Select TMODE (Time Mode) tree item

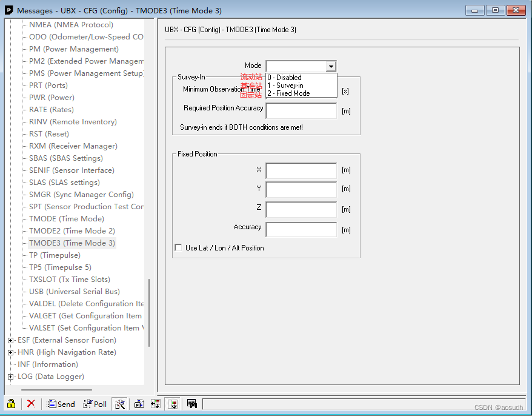tap(67, 219)
